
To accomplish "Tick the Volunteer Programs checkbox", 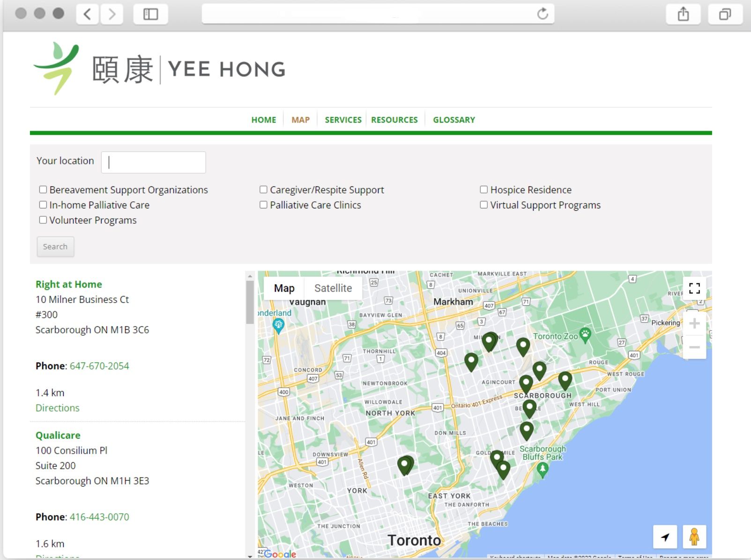I will (x=43, y=220).
